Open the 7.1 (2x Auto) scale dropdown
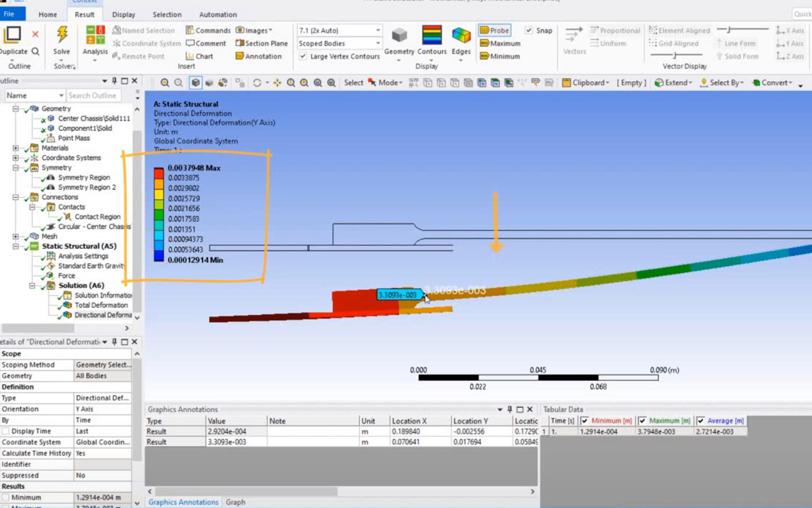The width and height of the screenshot is (812, 508). click(x=378, y=31)
